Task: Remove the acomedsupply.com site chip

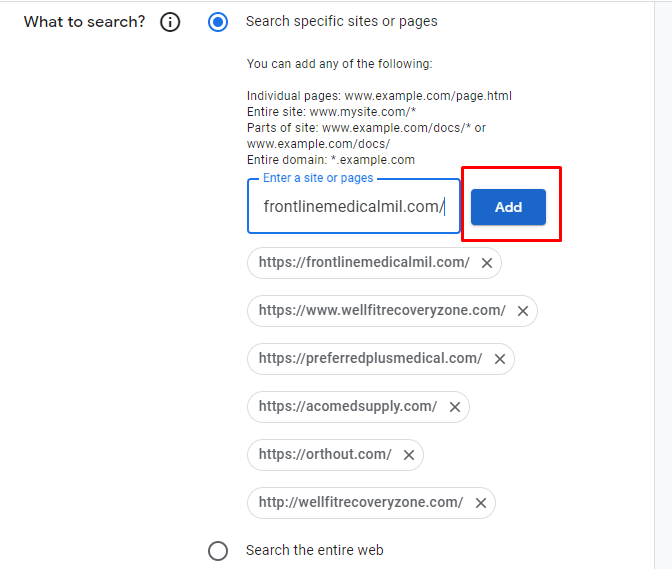Action: tap(454, 407)
